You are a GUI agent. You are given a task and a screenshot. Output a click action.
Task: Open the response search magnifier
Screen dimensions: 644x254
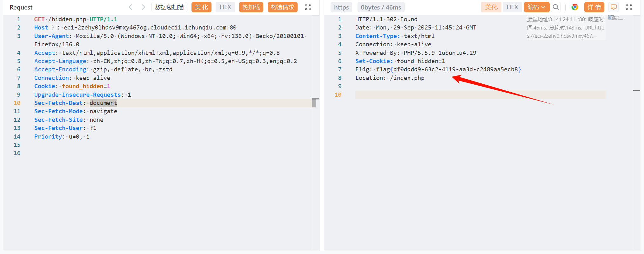[556, 7]
